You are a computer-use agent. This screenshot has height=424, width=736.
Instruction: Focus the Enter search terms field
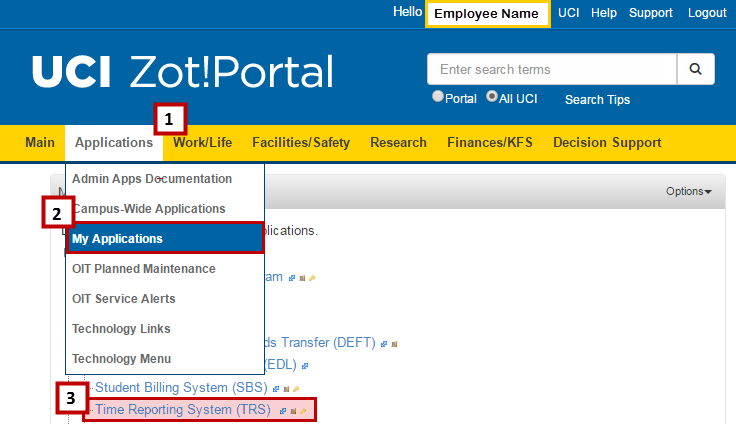pyautogui.click(x=552, y=69)
